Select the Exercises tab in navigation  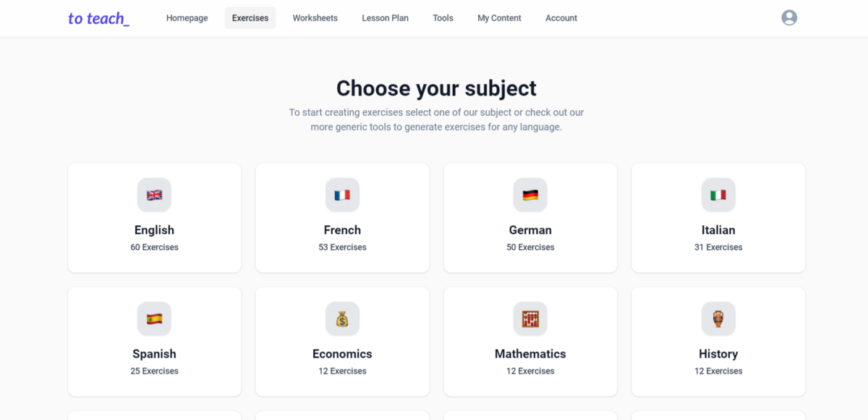(x=250, y=18)
